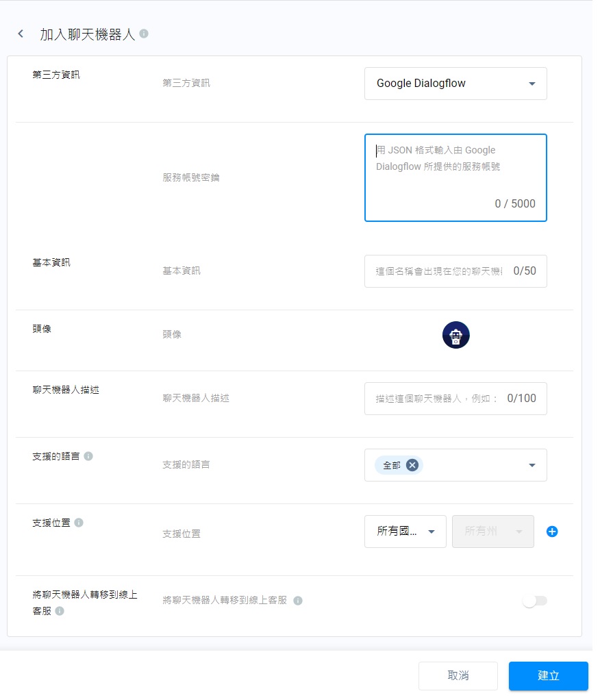Screen dimensions: 600x700
Task: Click info icon beside left 客服 heading
Action: point(60,611)
